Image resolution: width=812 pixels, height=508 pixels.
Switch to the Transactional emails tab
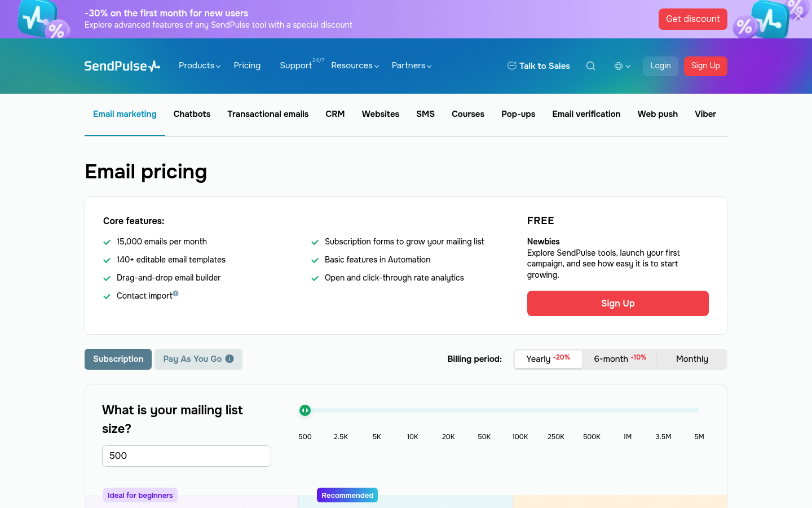coord(268,114)
